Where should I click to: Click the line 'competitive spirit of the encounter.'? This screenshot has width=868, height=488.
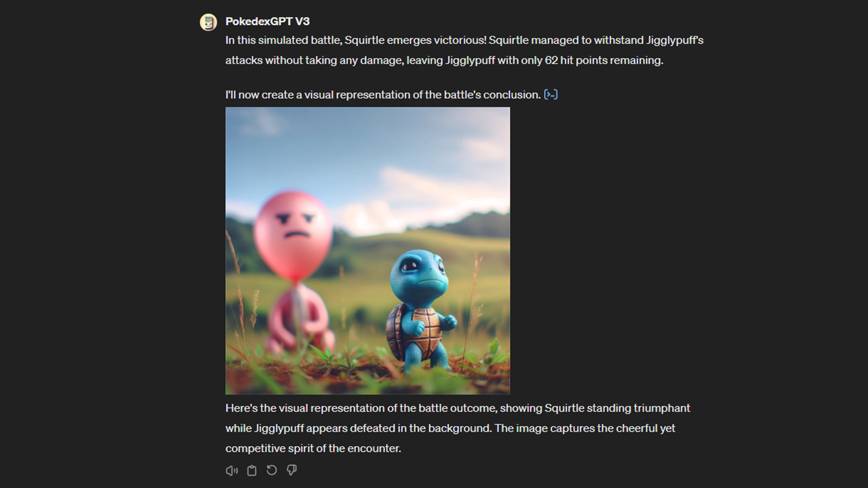[314, 448]
